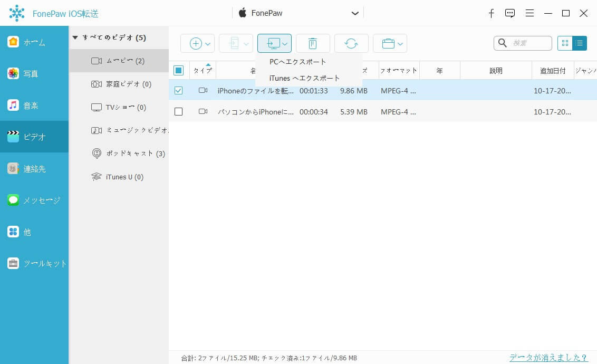
Task: Open the データが消えました？ link
Action: 548,358
